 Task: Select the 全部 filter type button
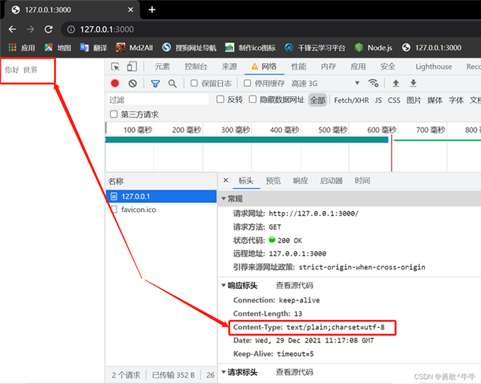click(x=318, y=100)
